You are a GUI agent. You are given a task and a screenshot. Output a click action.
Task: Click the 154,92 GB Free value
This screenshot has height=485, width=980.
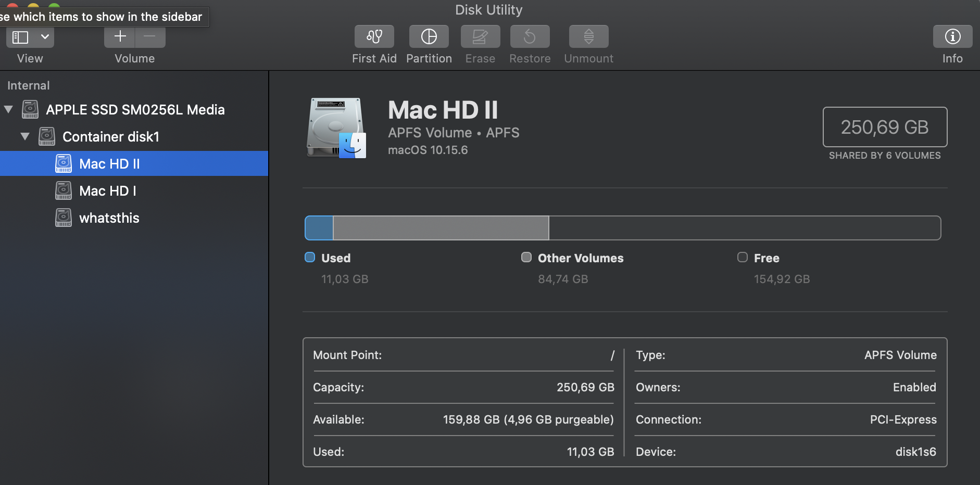coord(782,279)
